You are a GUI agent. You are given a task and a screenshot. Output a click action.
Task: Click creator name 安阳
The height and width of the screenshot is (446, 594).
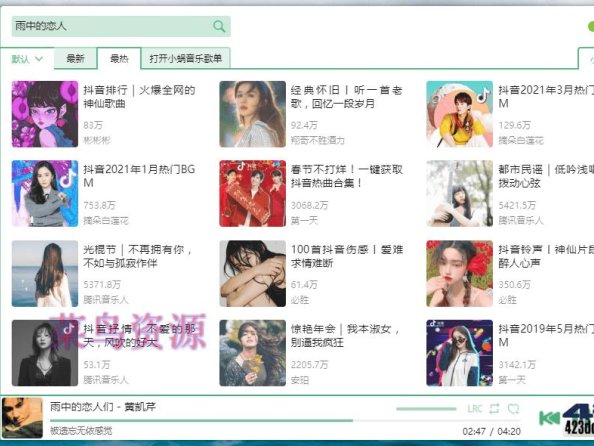click(x=300, y=380)
